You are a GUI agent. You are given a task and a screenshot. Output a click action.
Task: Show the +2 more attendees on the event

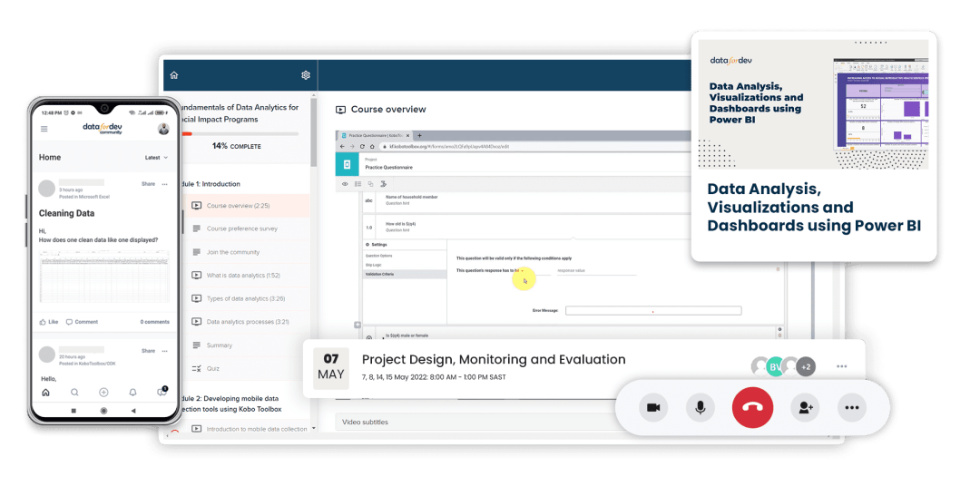pos(807,366)
